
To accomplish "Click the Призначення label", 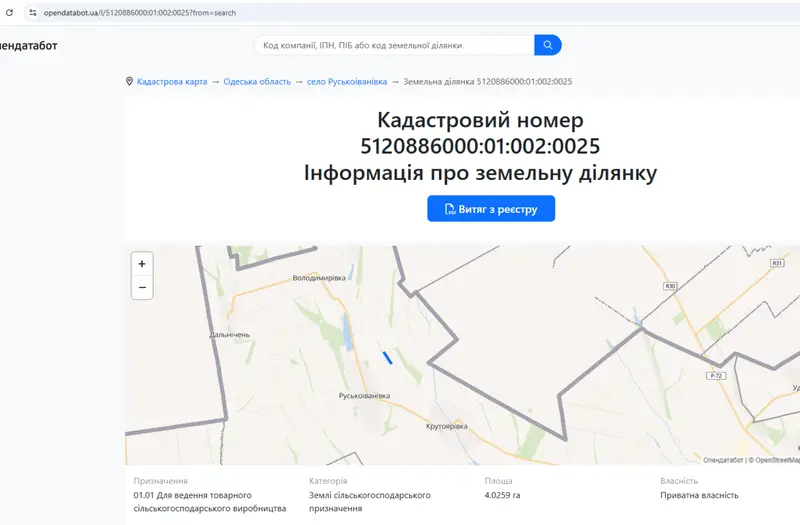I will [161, 481].
